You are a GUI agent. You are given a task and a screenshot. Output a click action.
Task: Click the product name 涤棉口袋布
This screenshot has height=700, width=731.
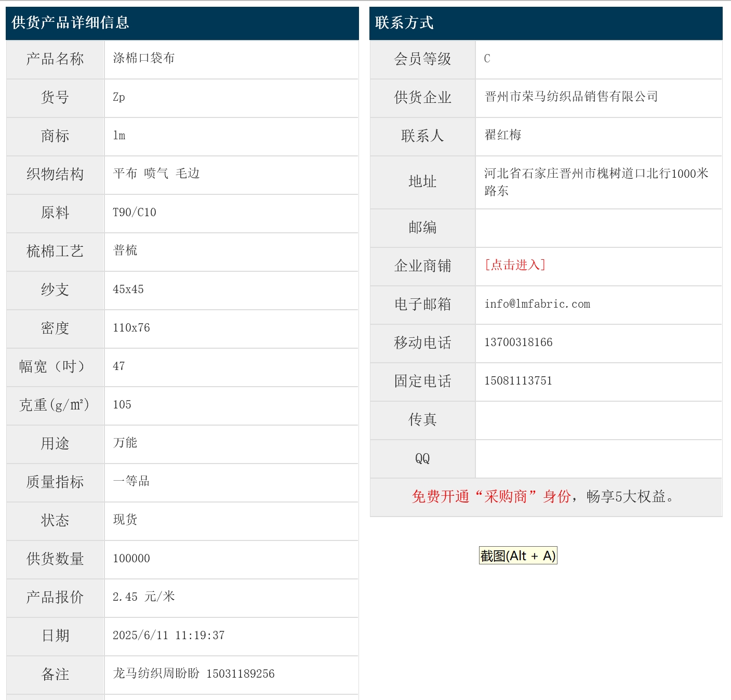(144, 58)
